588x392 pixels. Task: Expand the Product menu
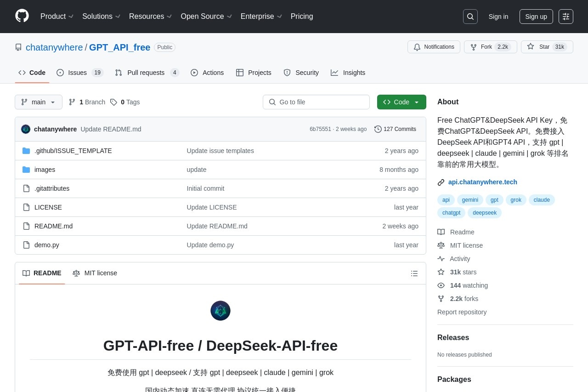57,17
